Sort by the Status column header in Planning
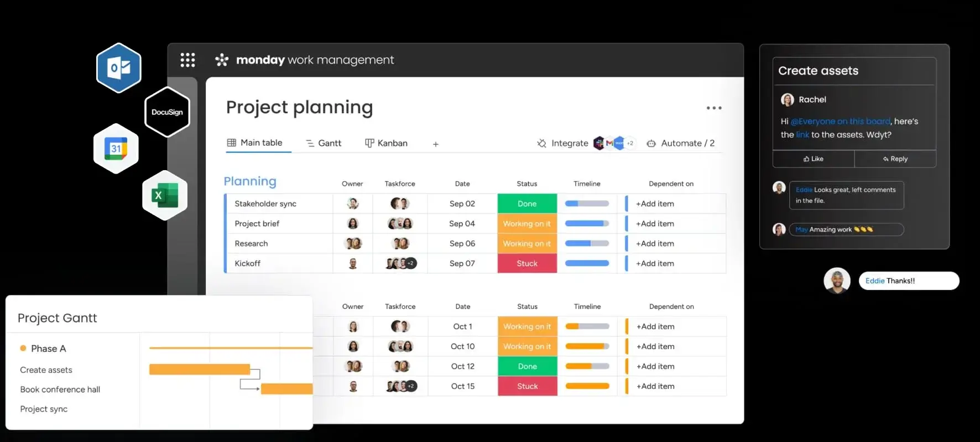980x442 pixels. [527, 184]
